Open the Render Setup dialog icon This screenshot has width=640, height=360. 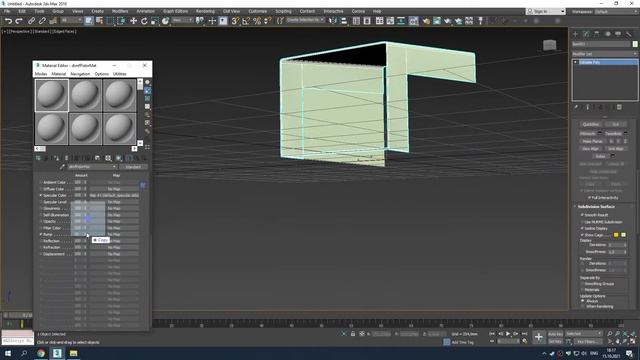(x=426, y=20)
